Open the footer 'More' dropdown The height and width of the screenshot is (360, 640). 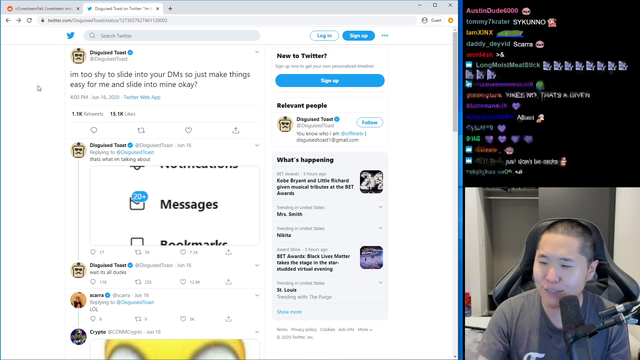[365, 329]
